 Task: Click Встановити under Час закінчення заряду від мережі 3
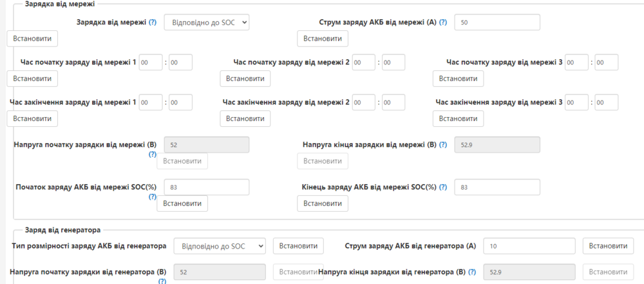click(x=458, y=118)
